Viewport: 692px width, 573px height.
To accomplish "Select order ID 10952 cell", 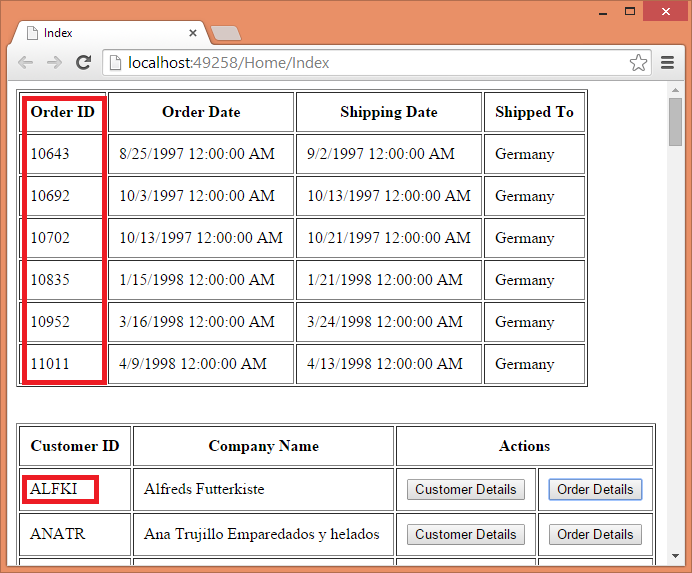I will tap(63, 322).
